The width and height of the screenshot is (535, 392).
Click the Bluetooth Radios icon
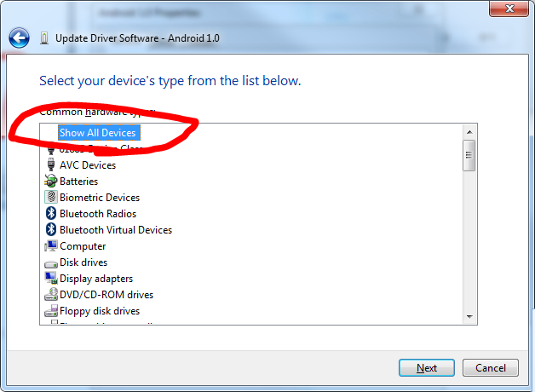(51, 213)
